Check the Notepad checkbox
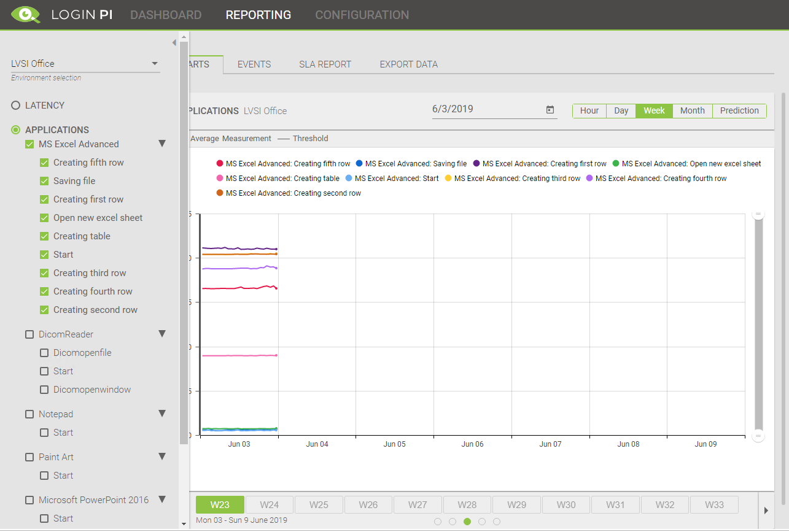Viewport: 789px width, 532px height. [x=29, y=414]
